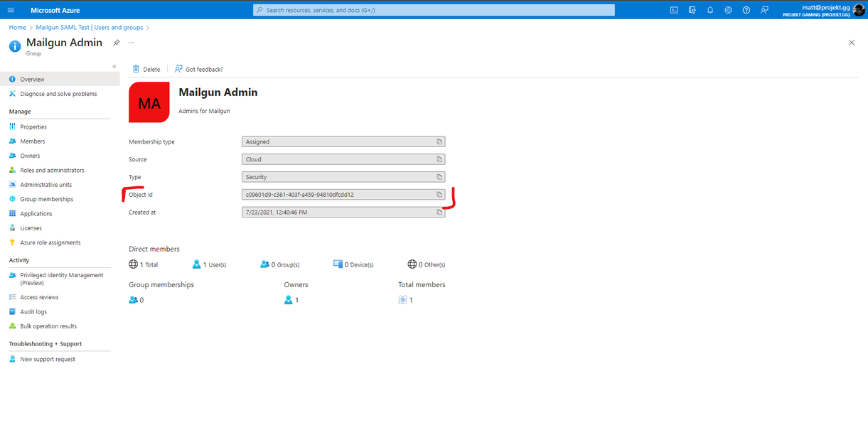Click the 0 Device(s) count

point(353,264)
